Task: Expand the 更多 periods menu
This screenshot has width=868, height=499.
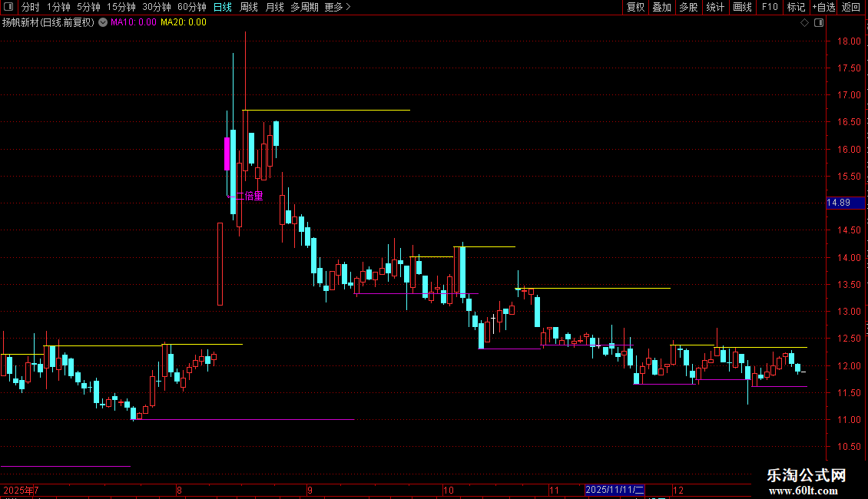Action: [338, 7]
